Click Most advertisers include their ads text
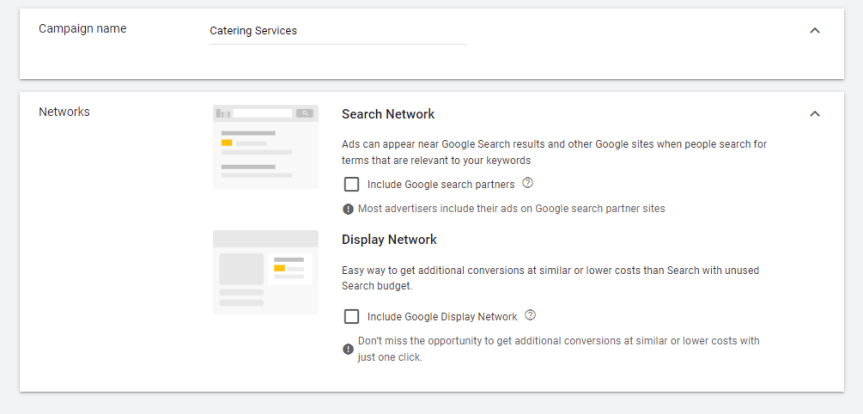Image resolution: width=863 pixels, height=414 pixels. coord(511,209)
